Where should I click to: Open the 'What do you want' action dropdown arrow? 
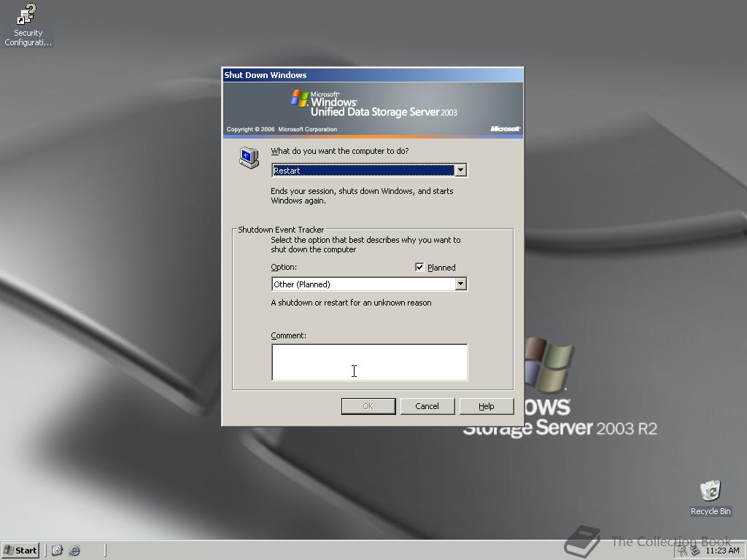[460, 170]
